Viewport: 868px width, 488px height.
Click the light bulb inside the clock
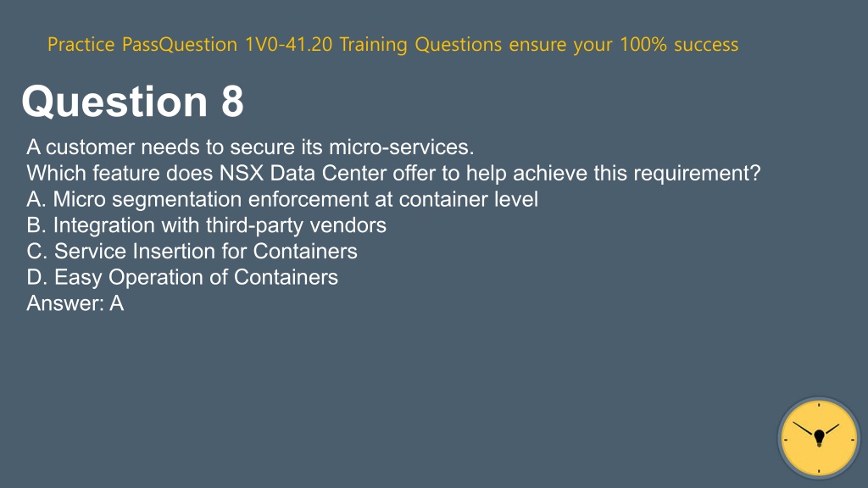[820, 438]
